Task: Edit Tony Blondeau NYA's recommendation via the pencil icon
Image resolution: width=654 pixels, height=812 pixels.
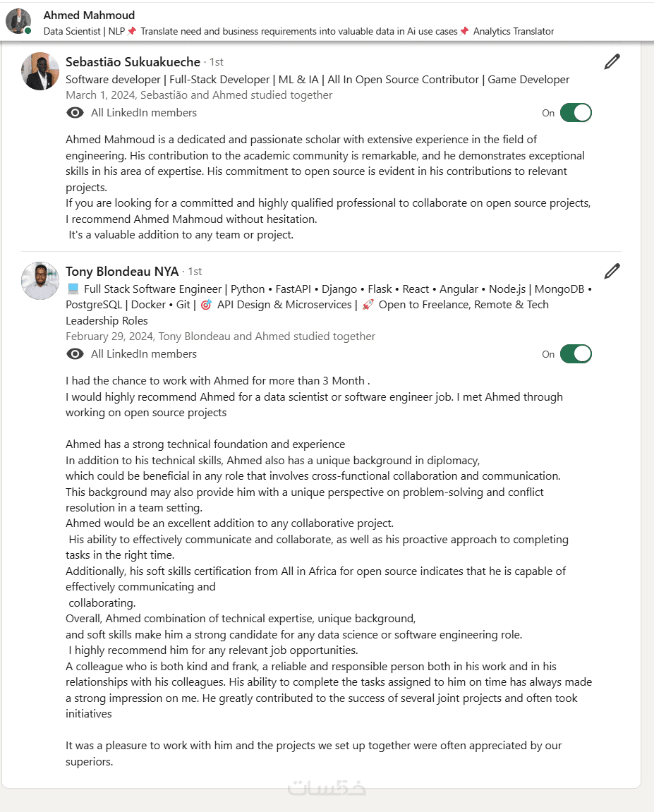Action: click(x=612, y=271)
